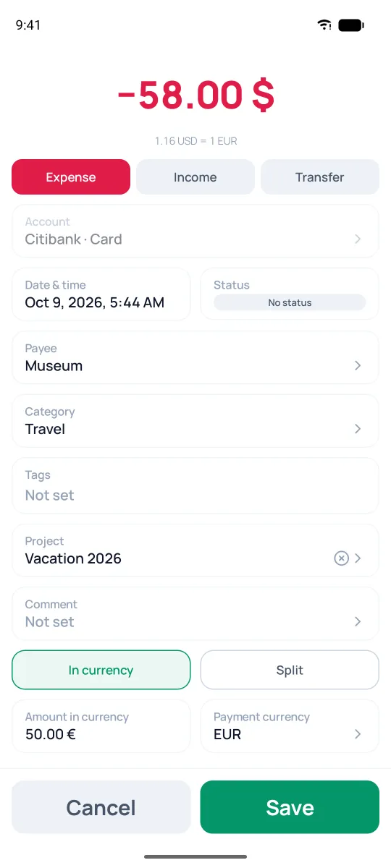Enable the Split option
The image size is (391, 868).
(x=290, y=670)
